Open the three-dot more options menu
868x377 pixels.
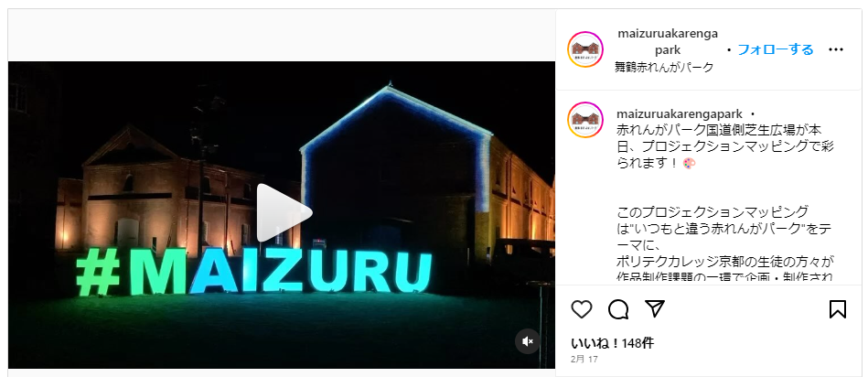click(x=835, y=49)
